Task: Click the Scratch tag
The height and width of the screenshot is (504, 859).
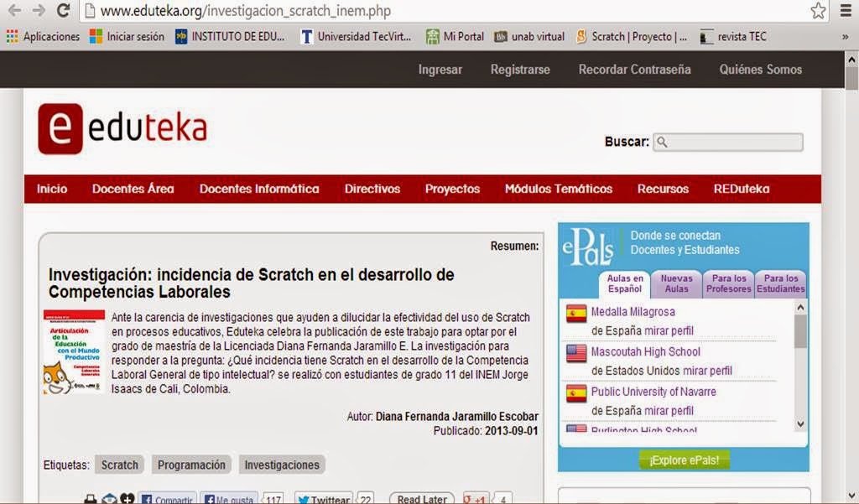Action: 119,465
